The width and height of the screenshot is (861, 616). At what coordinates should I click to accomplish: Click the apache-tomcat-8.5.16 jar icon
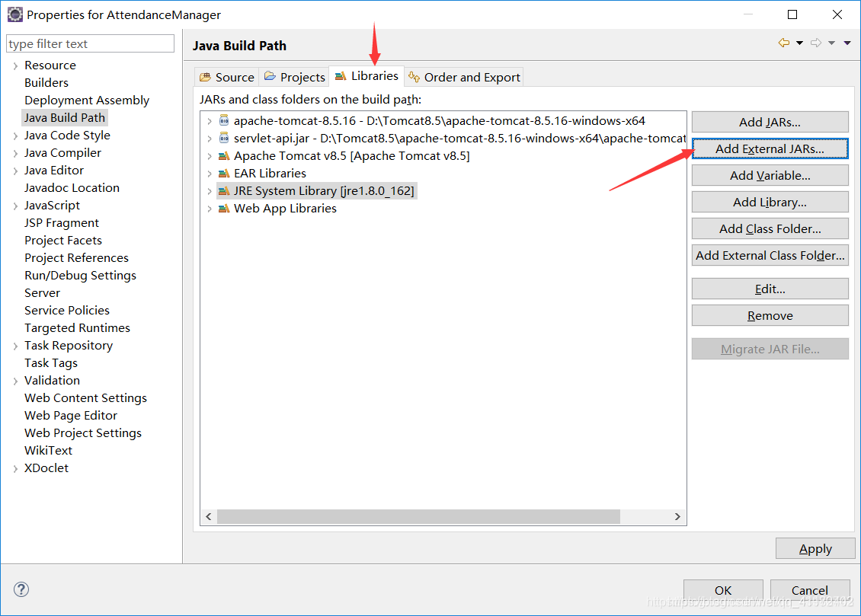pyautogui.click(x=224, y=120)
